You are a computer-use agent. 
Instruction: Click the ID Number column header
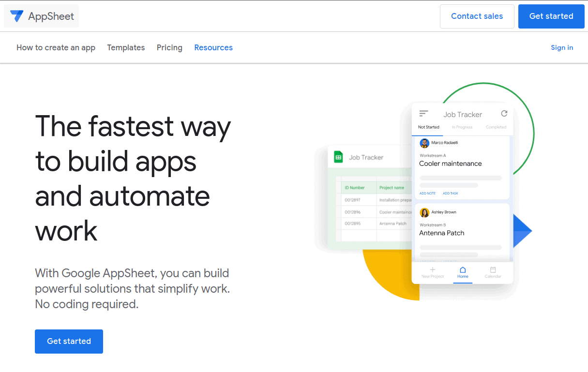click(x=355, y=188)
